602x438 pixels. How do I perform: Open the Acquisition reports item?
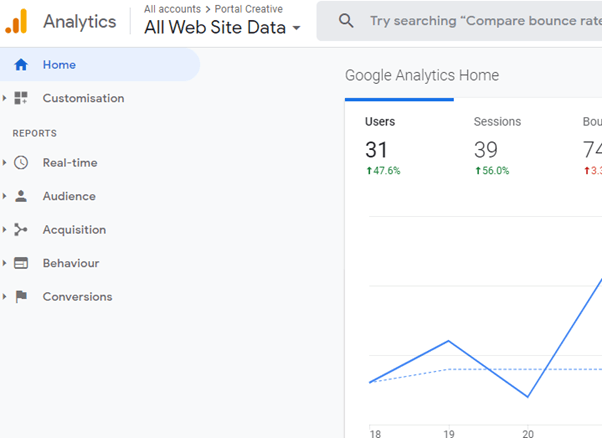click(x=74, y=230)
